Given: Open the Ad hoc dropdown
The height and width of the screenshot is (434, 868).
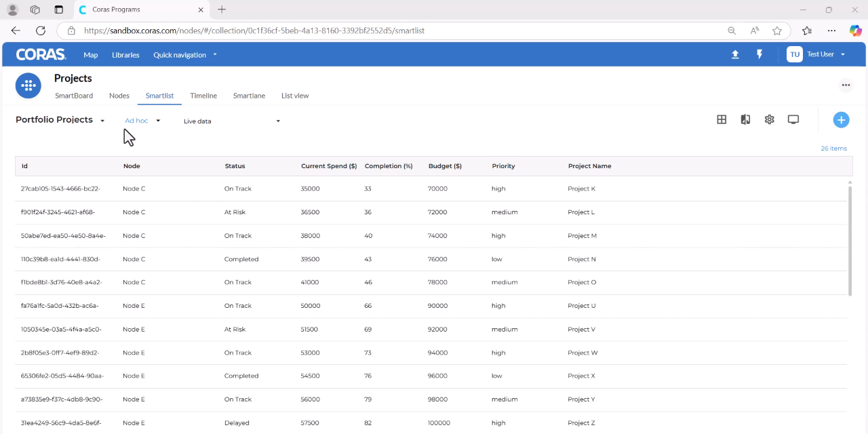Looking at the screenshot, I should click(x=142, y=121).
